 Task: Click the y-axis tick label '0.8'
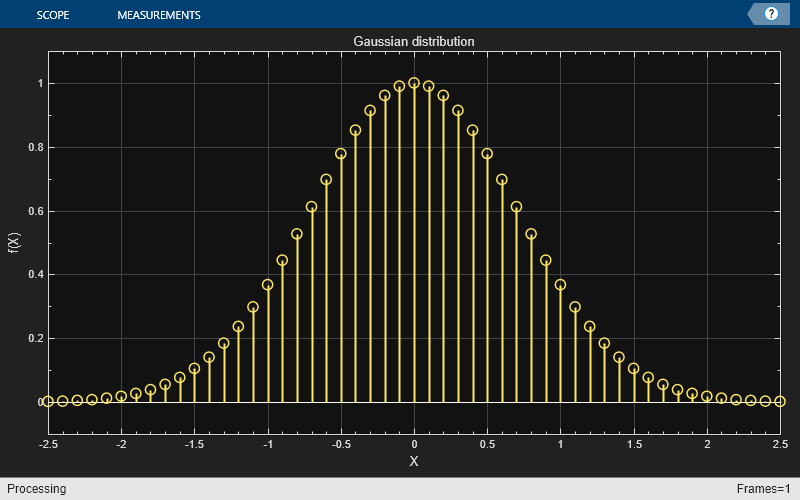point(36,147)
